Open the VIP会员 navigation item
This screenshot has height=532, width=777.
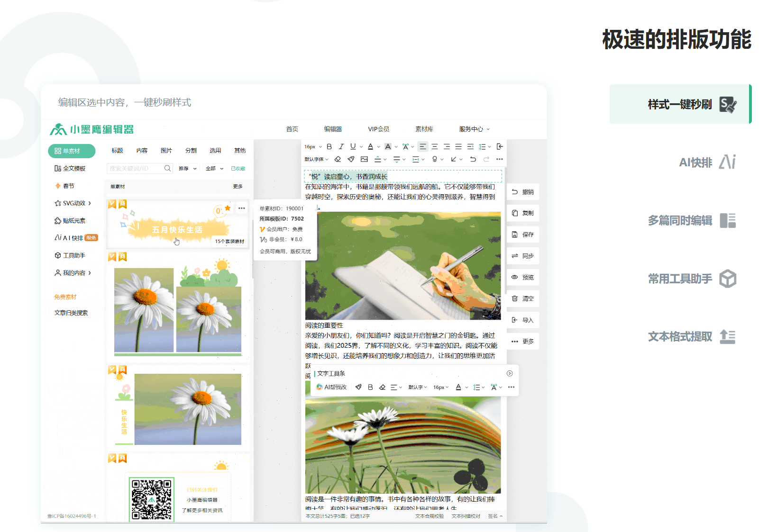pos(378,129)
